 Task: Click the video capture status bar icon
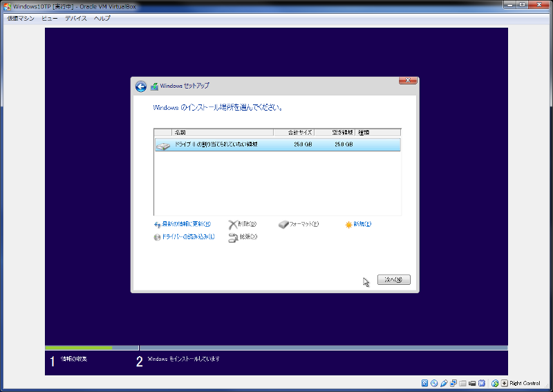pos(472,384)
